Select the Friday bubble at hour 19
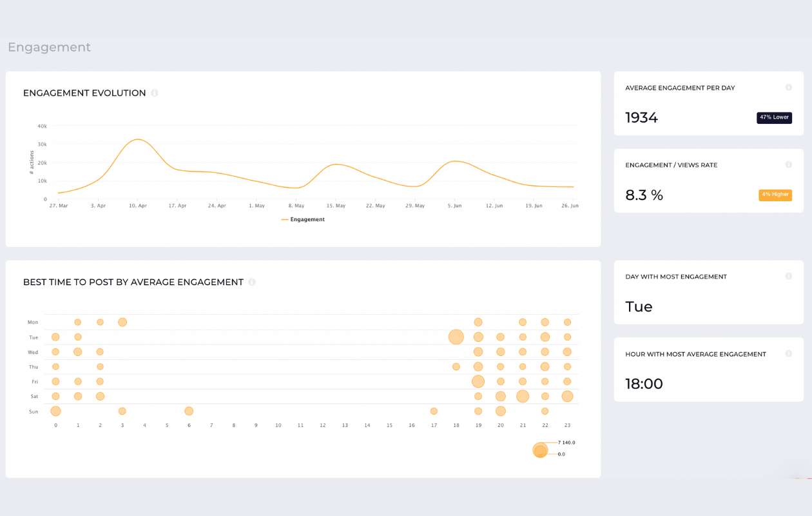 [478, 382]
